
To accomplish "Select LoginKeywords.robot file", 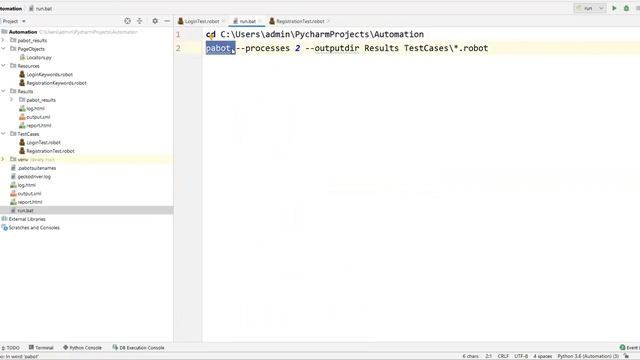I will coord(49,75).
